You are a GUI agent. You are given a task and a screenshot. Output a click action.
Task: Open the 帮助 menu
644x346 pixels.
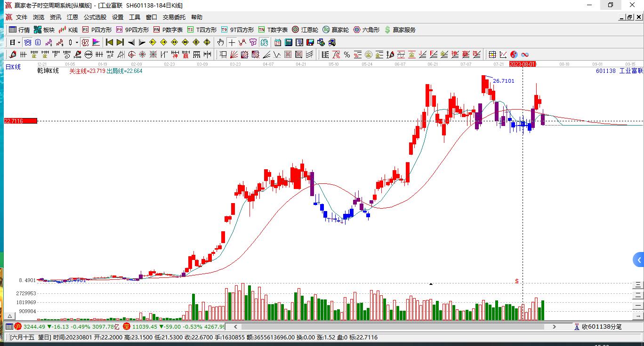coord(197,17)
